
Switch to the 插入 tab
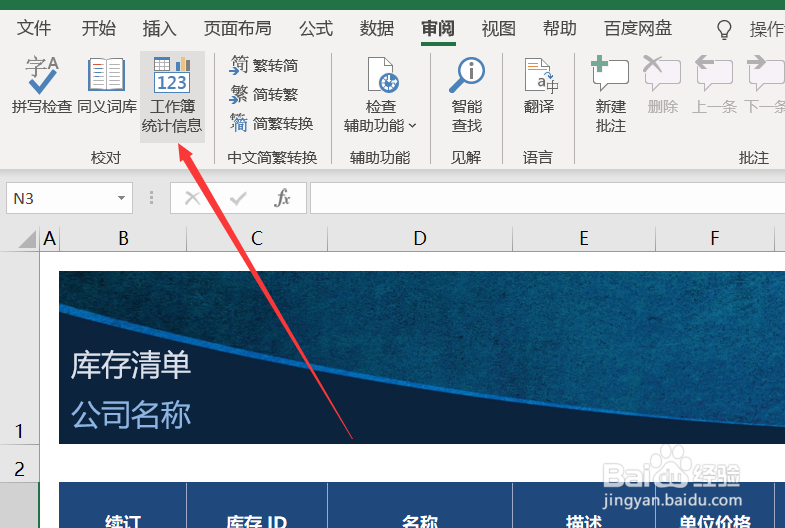coord(159,28)
